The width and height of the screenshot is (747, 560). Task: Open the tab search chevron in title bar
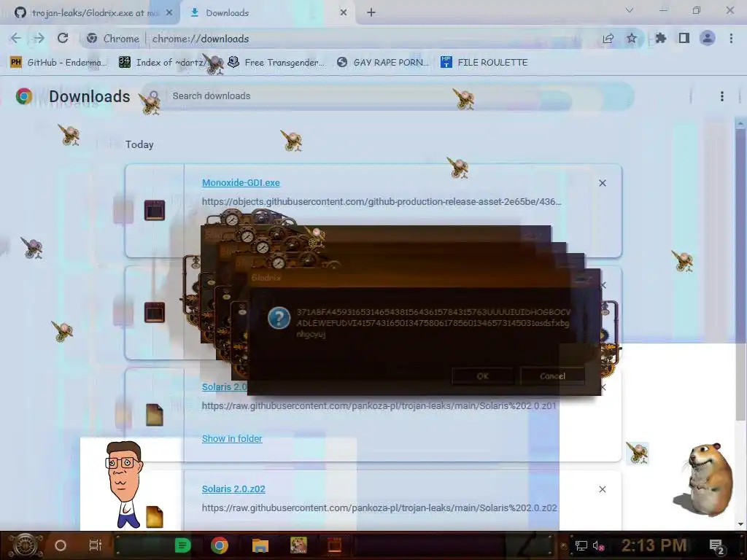coord(630,10)
